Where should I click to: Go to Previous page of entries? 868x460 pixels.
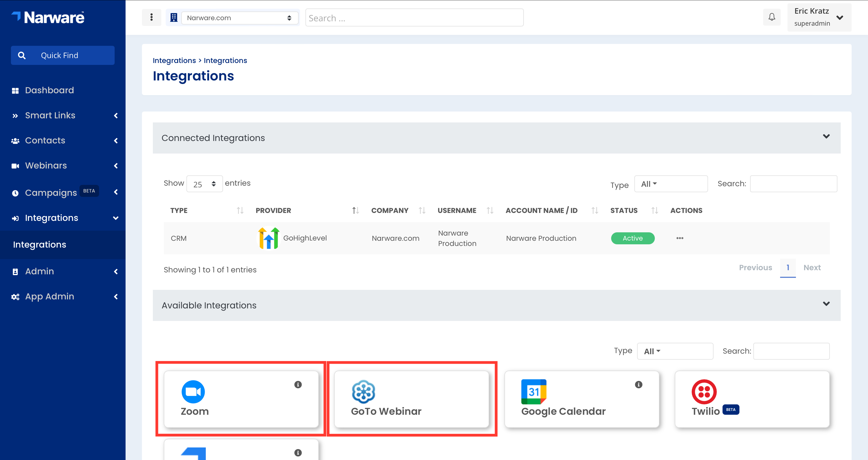[x=756, y=267]
